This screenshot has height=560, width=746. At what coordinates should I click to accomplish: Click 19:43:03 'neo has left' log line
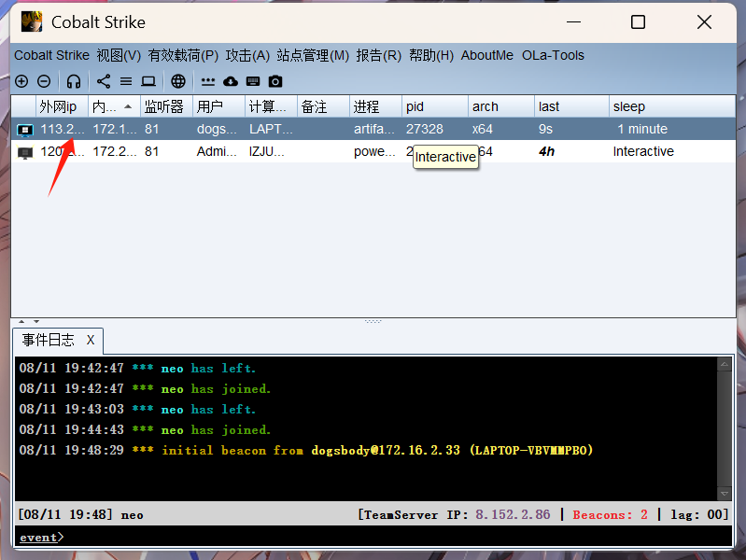[137, 409]
